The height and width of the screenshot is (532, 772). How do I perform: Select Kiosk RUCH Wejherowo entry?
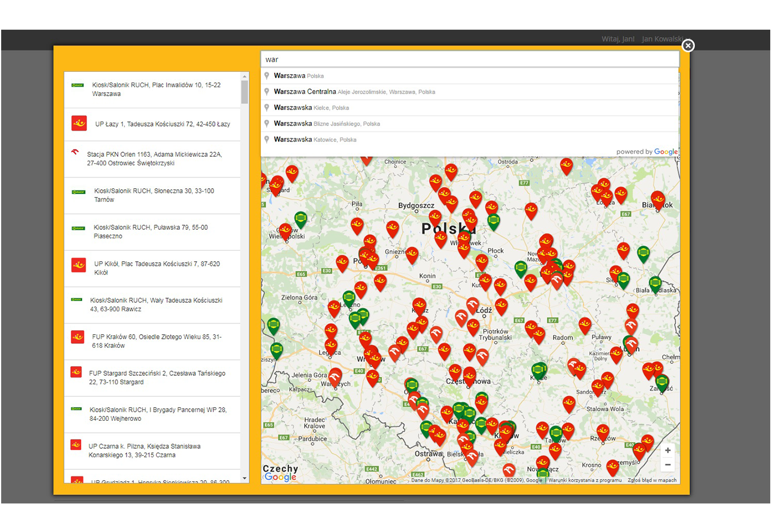pyautogui.click(x=152, y=415)
